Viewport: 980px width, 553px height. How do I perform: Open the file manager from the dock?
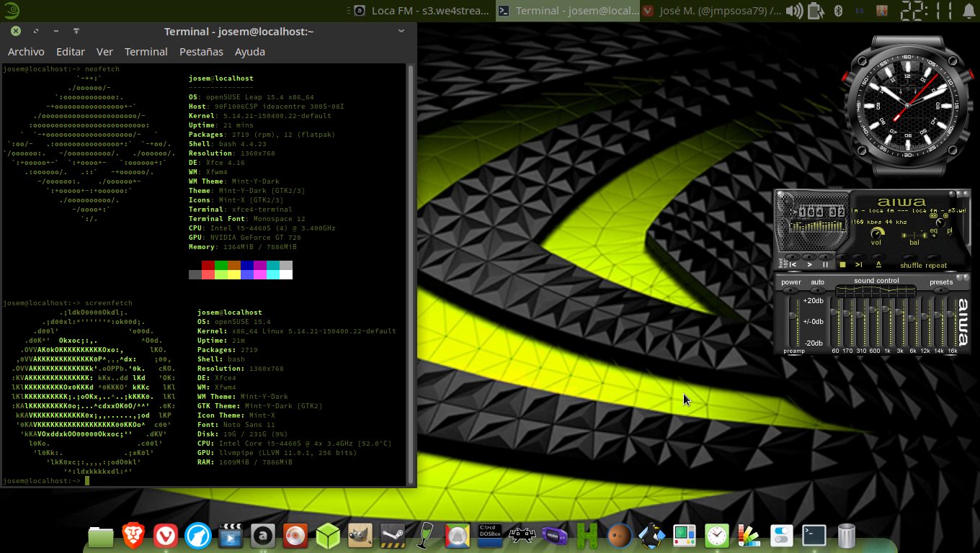coord(101,536)
